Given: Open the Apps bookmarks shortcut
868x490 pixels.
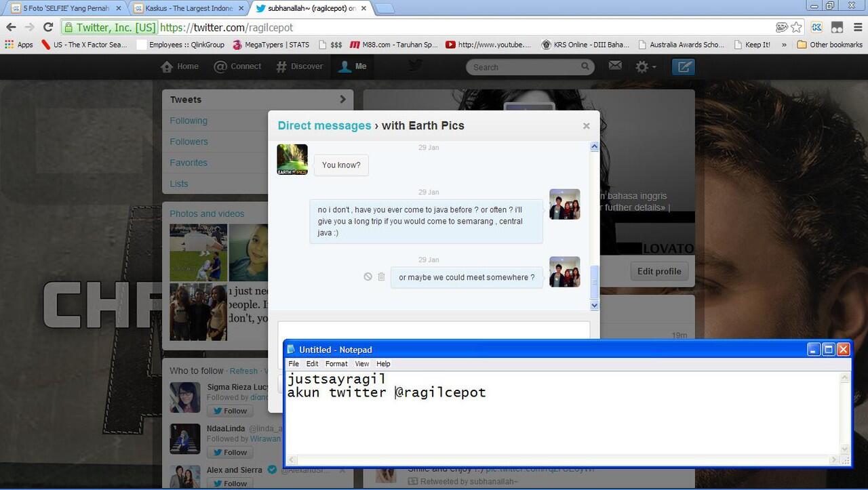Looking at the screenshot, I should [19, 45].
